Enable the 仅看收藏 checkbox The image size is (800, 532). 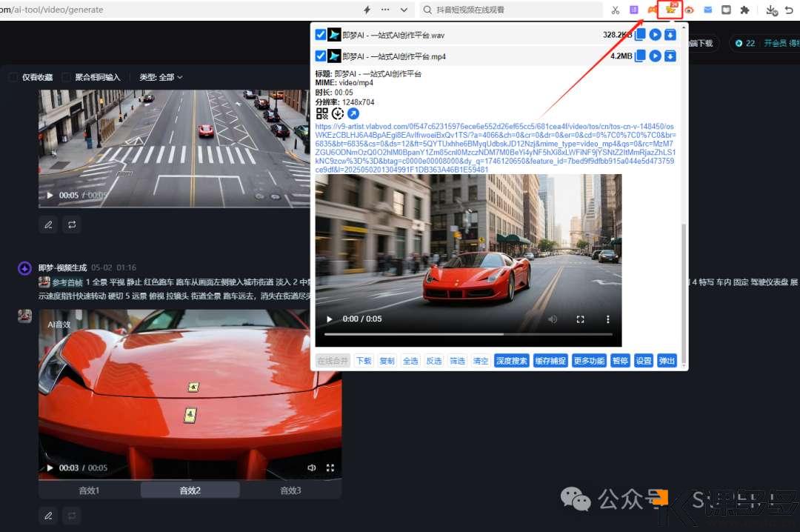click(13, 77)
